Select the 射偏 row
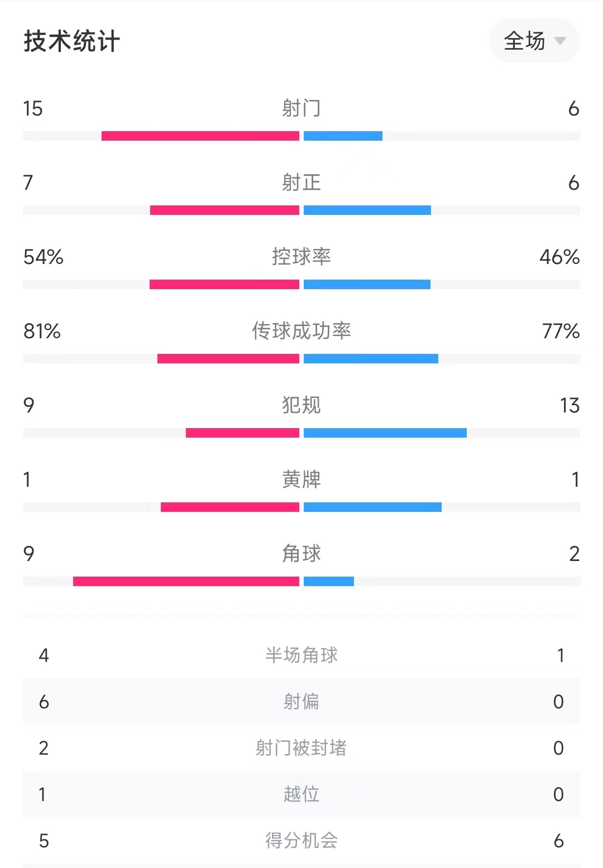This screenshot has height=868, width=603. click(x=301, y=702)
